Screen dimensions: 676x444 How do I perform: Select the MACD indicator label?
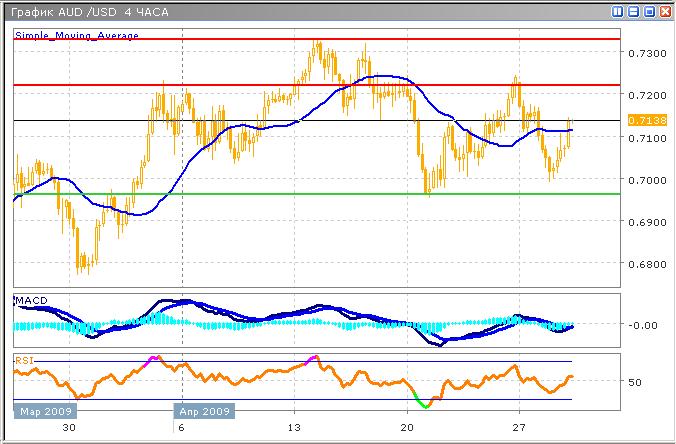point(30,300)
